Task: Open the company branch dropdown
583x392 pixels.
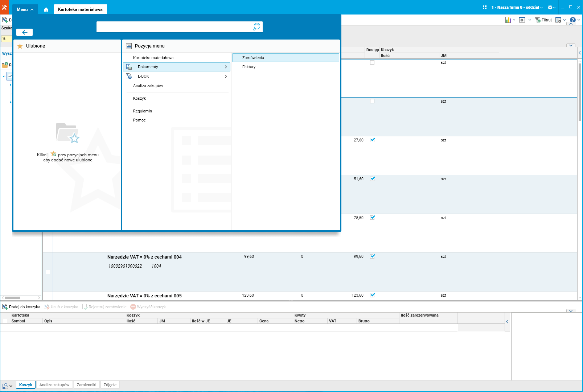Action: pos(517,7)
